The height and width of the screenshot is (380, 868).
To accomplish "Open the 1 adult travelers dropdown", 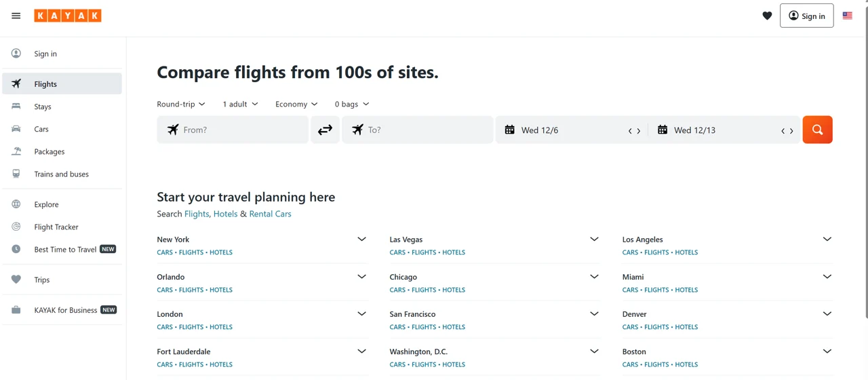I will 240,104.
